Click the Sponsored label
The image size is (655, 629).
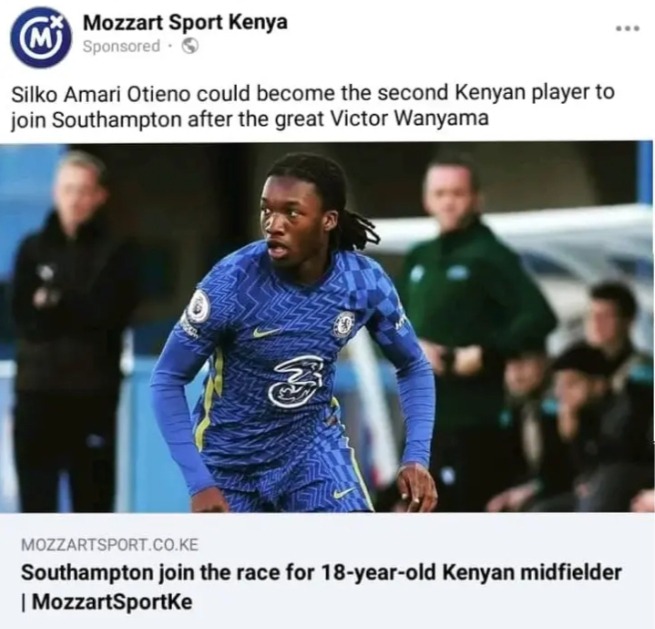pos(121,46)
